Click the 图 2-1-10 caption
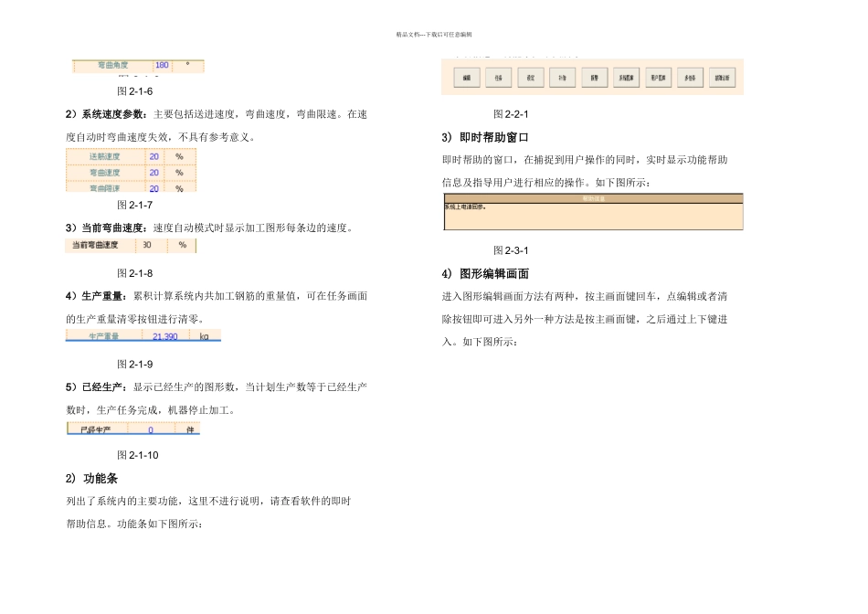 pyautogui.click(x=138, y=455)
